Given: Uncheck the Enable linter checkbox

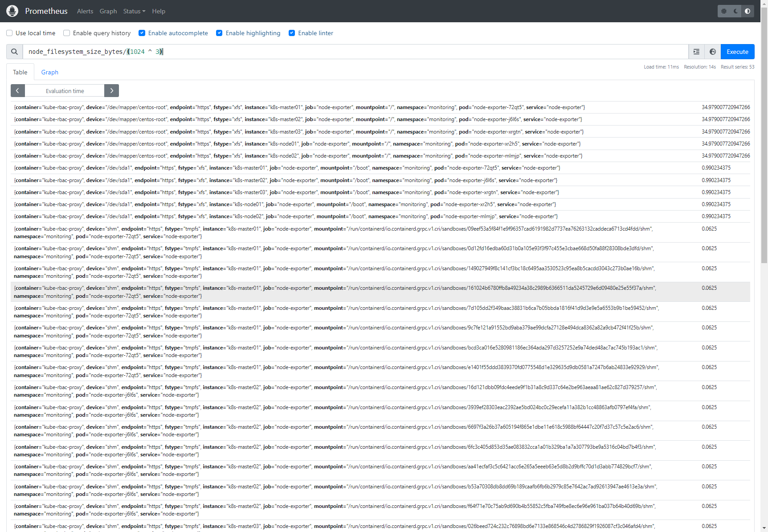Looking at the screenshot, I should pos(292,33).
